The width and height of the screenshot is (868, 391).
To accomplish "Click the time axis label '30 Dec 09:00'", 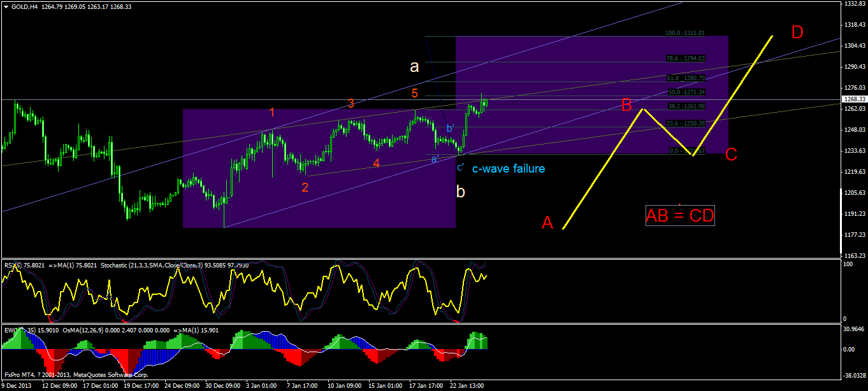I will (224, 386).
